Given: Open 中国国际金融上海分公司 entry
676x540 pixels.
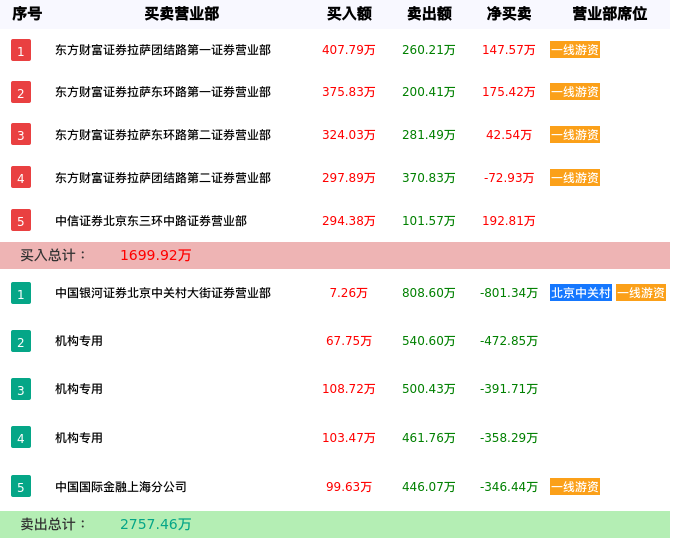Looking at the screenshot, I should pos(121,487).
